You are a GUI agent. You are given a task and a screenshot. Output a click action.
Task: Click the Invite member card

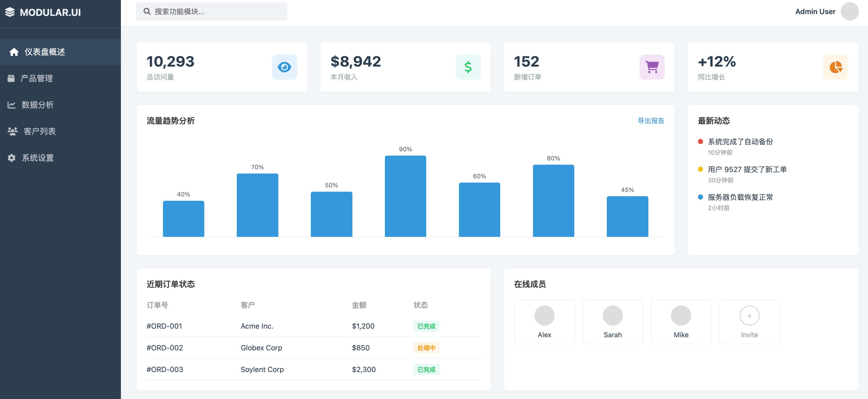[749, 322]
